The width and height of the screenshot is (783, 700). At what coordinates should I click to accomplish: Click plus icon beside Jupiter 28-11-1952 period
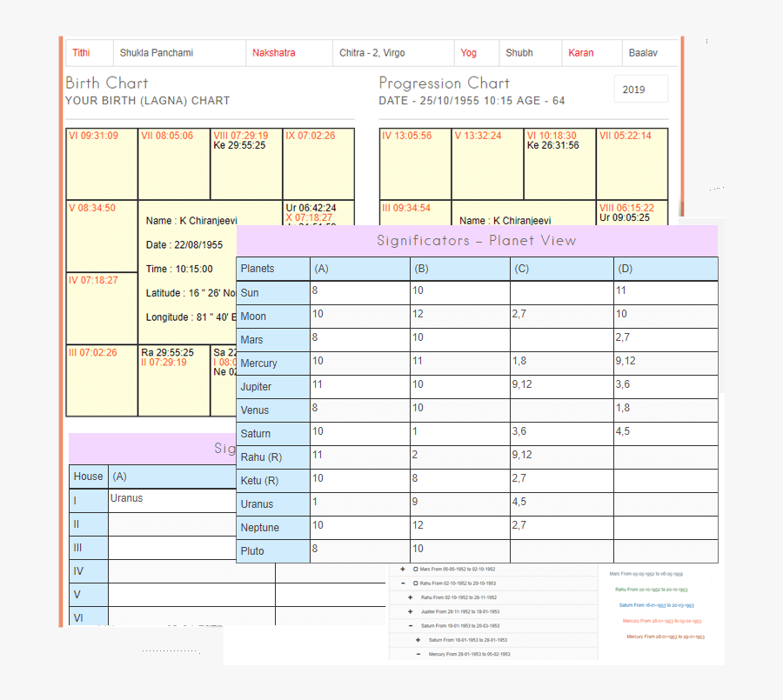point(411,611)
